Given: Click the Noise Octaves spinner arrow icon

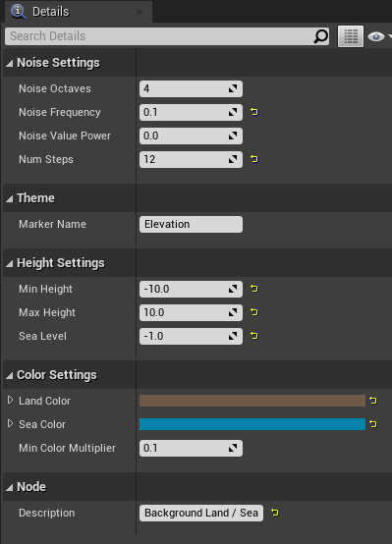Looking at the screenshot, I should coord(233,88).
